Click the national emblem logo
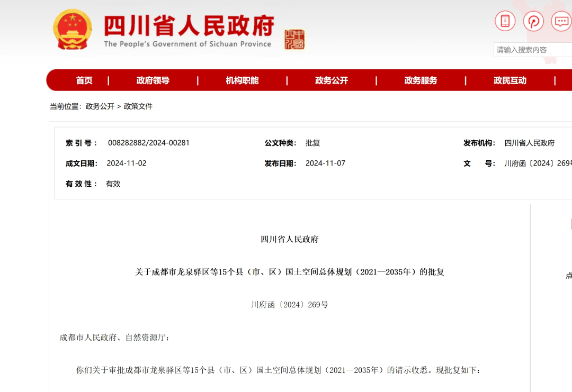Screen dimensions: 572x392 (x=72, y=30)
